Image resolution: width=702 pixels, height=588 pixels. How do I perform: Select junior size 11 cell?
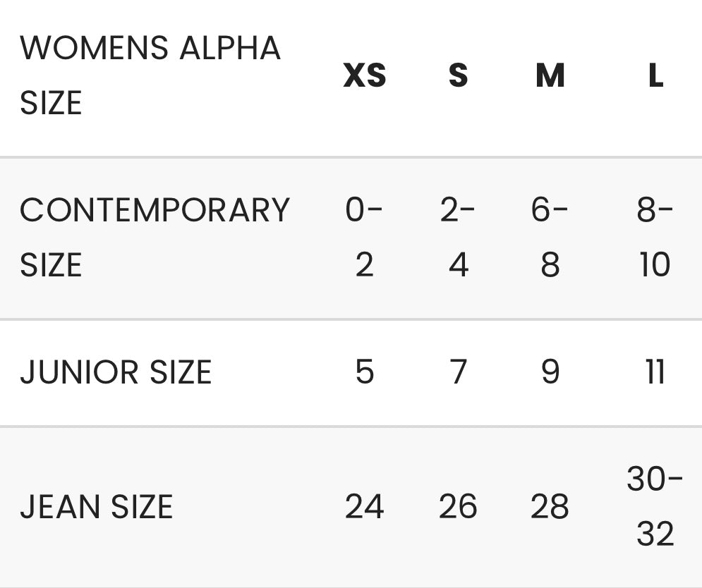click(655, 372)
